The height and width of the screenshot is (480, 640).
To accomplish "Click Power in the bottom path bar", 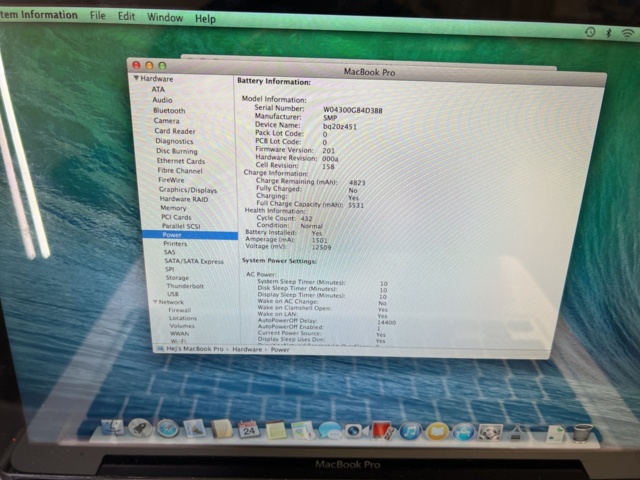I will click(x=280, y=350).
